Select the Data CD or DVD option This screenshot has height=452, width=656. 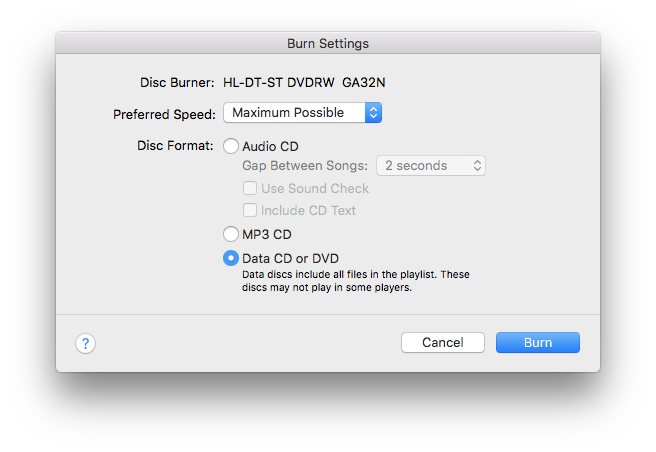[231, 258]
